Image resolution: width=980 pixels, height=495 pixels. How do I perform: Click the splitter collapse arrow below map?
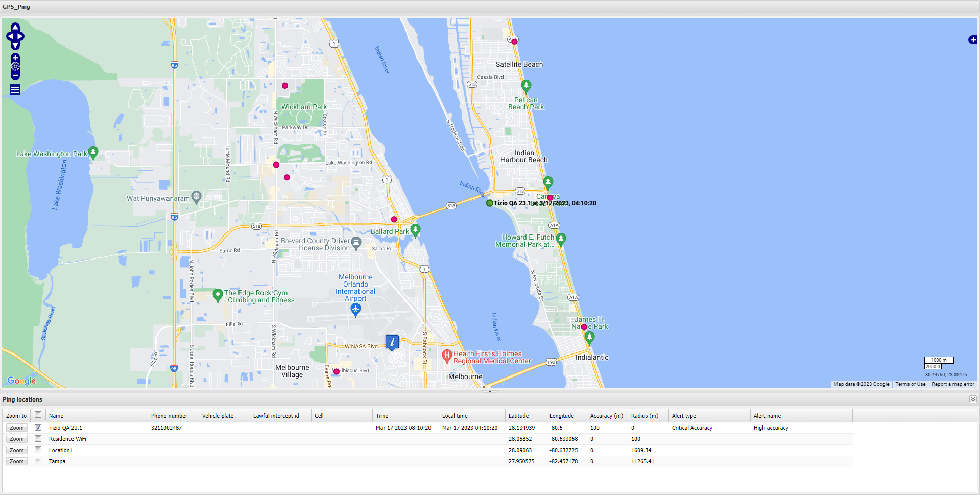pyautogui.click(x=490, y=391)
